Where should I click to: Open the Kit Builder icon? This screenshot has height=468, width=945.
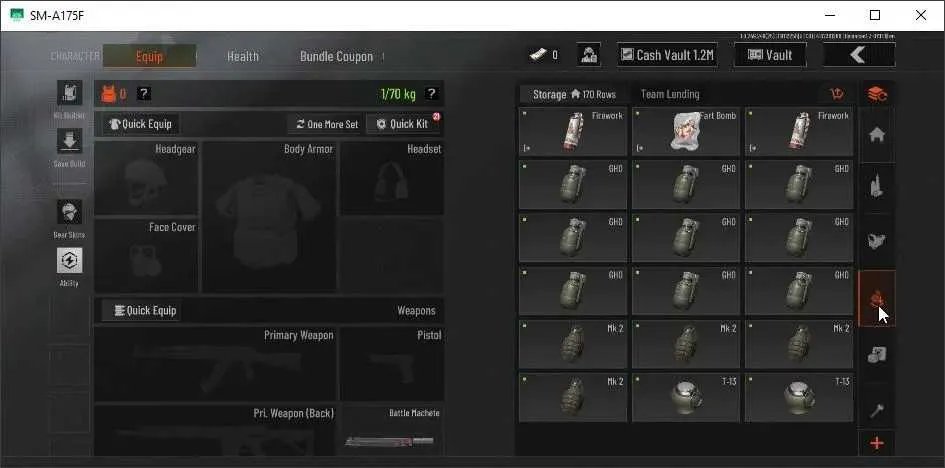(x=69, y=93)
